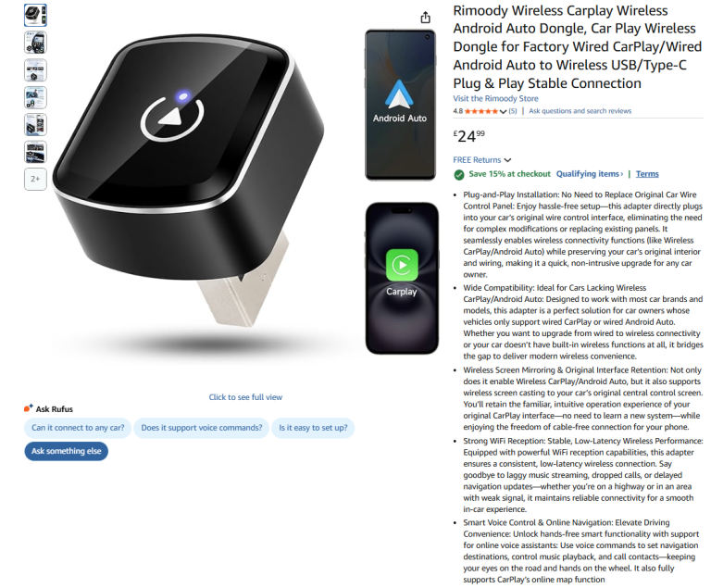This screenshot has height=588, width=711.
Task: Select the fourth product thumbnail
Action: [35, 97]
